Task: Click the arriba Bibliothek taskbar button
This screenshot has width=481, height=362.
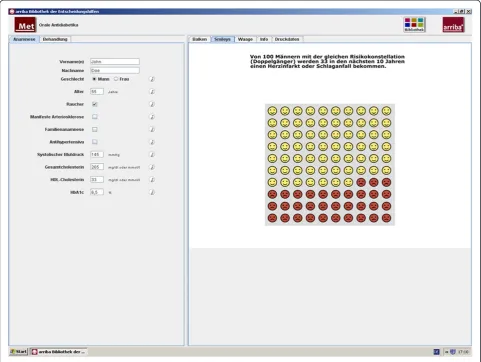Action: (59, 352)
